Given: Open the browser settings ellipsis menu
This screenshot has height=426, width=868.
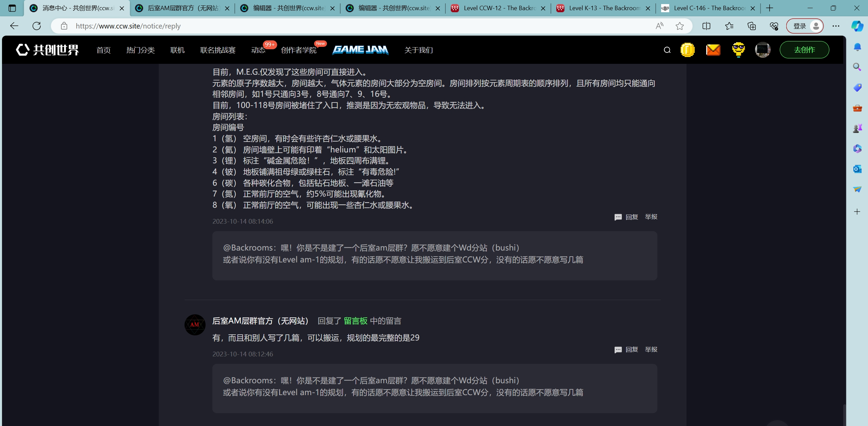Looking at the screenshot, I should tap(836, 26).
